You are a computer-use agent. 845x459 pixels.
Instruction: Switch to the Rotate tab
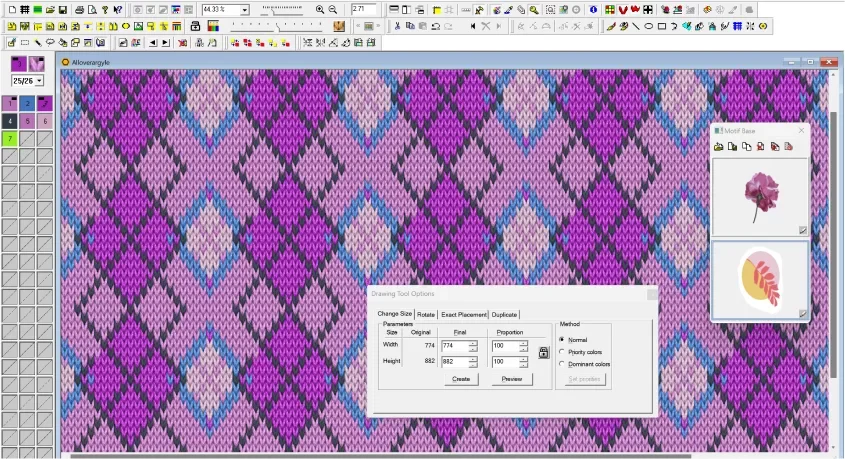[x=426, y=315]
